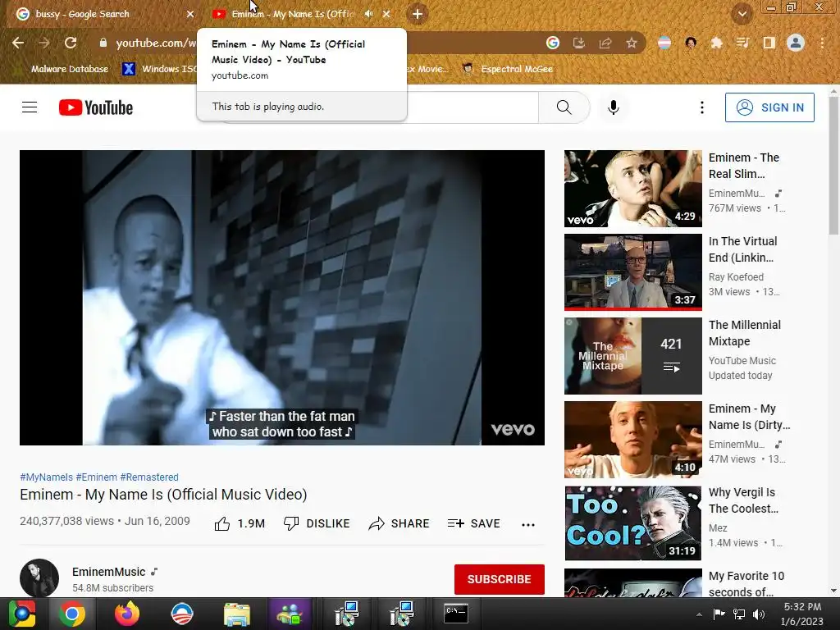The image size is (840, 630).
Task: Close the Eminem YouTube tab
Action: 386,14
